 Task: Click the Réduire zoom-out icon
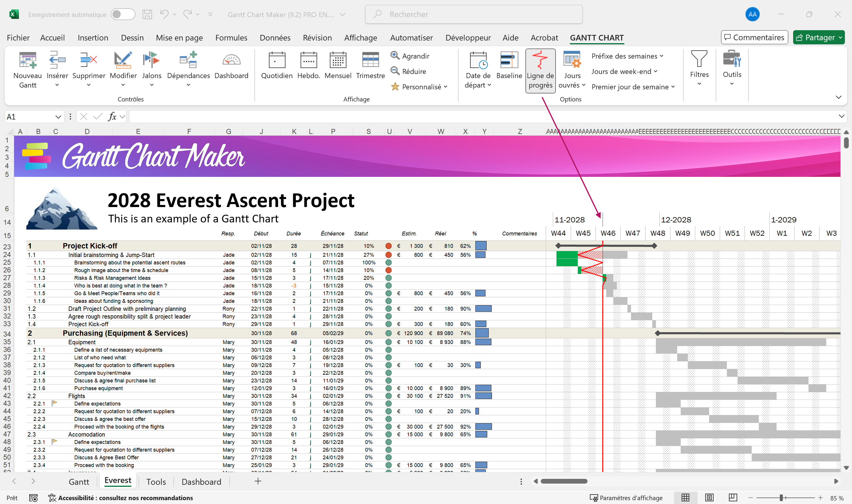395,71
